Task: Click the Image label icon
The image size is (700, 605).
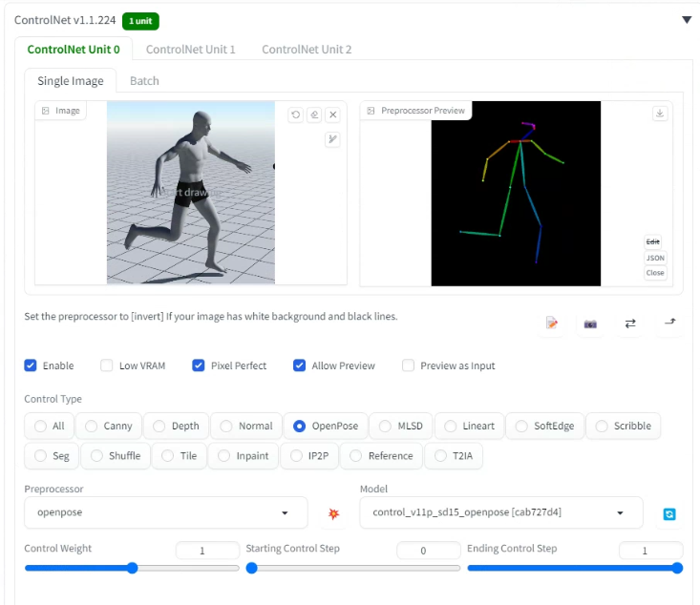Action: [x=46, y=111]
